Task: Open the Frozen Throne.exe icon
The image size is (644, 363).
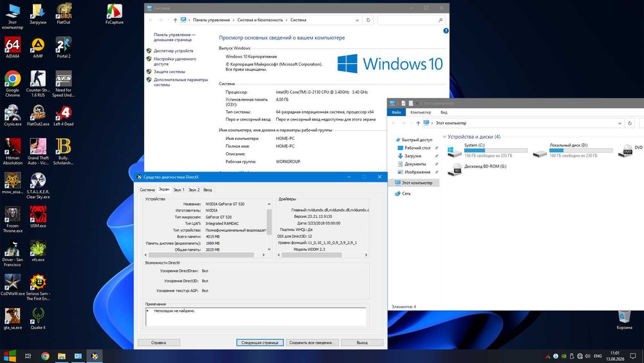Action: point(12,219)
